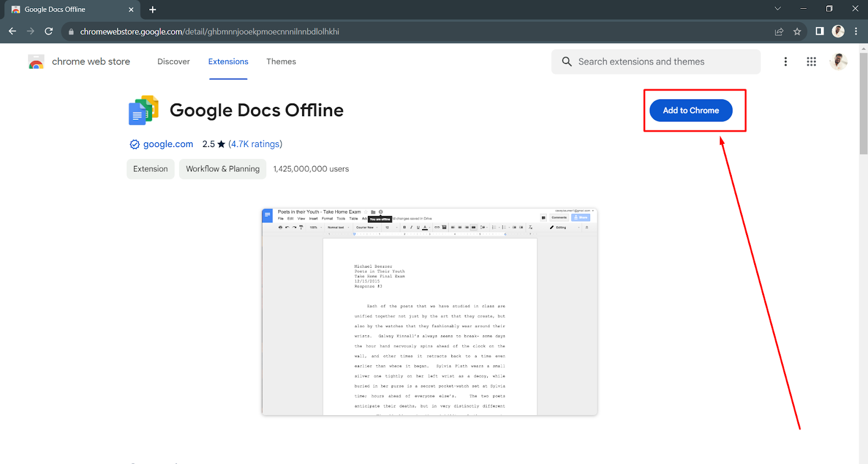Click the Extension category chip
Screen dimensions: 868x464
tap(151, 169)
